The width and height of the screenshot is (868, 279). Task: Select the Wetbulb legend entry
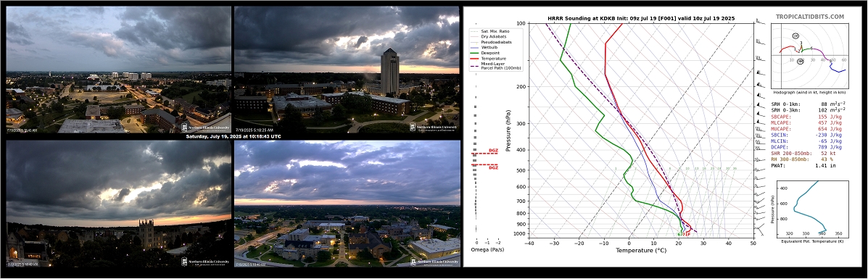pos(488,48)
